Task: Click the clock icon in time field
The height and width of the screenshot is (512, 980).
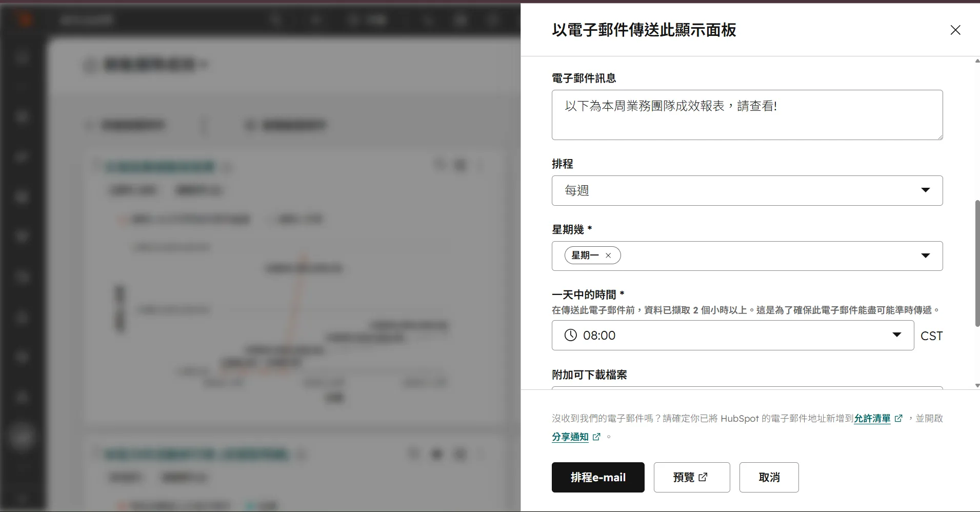Action: (x=570, y=336)
